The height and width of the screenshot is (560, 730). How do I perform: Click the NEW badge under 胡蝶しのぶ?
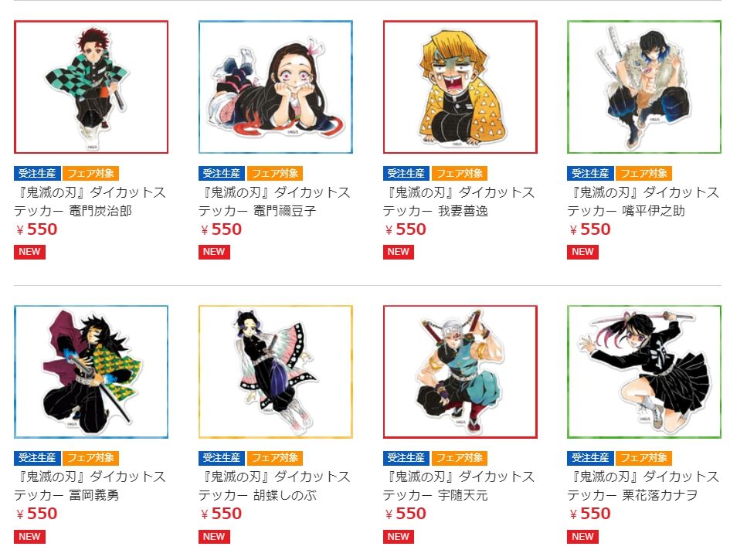214,537
